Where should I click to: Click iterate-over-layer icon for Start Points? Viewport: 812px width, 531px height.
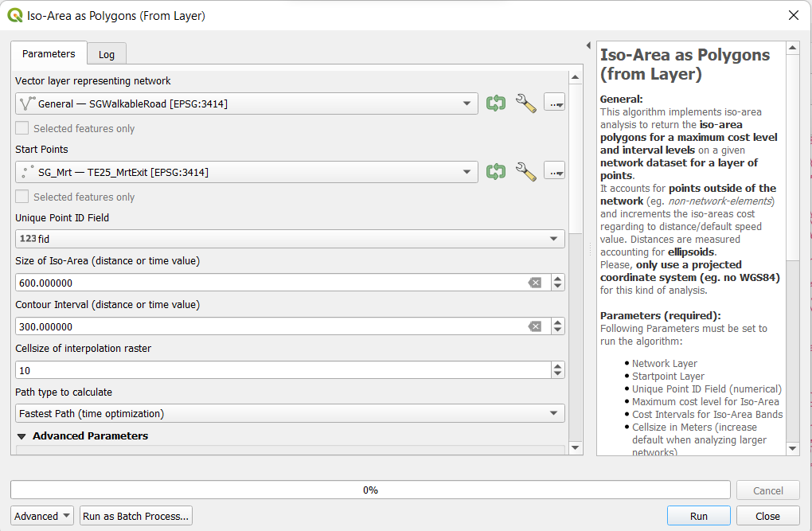tap(496, 172)
